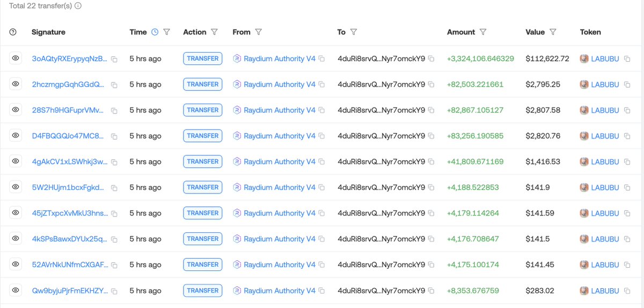Viewport: 644px width, 308px height.
Task: Open Raydium Authority V4 in the $112,622.72 row
Action: tap(280, 59)
